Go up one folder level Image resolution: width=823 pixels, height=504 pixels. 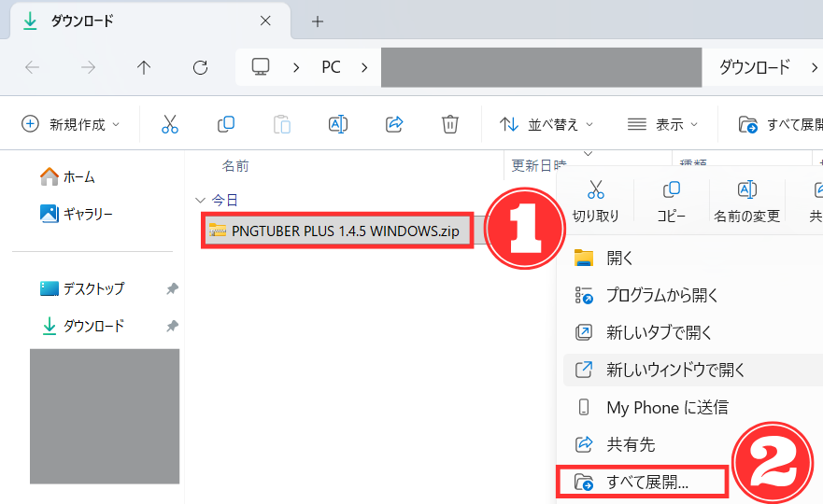pyautogui.click(x=144, y=67)
